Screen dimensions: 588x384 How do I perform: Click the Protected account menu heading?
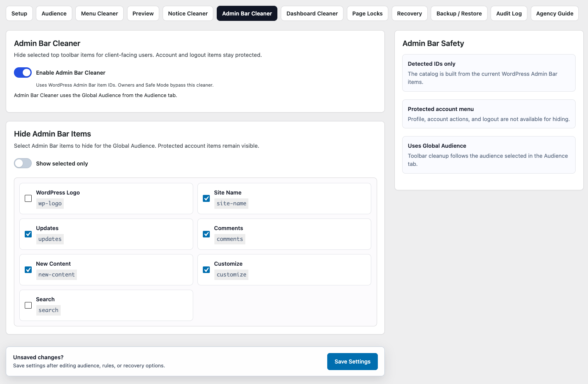click(441, 109)
